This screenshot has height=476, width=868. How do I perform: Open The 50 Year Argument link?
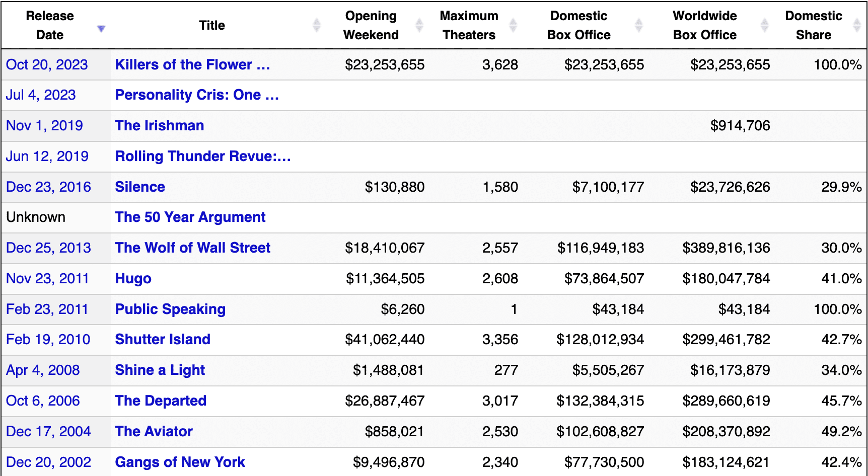190,217
